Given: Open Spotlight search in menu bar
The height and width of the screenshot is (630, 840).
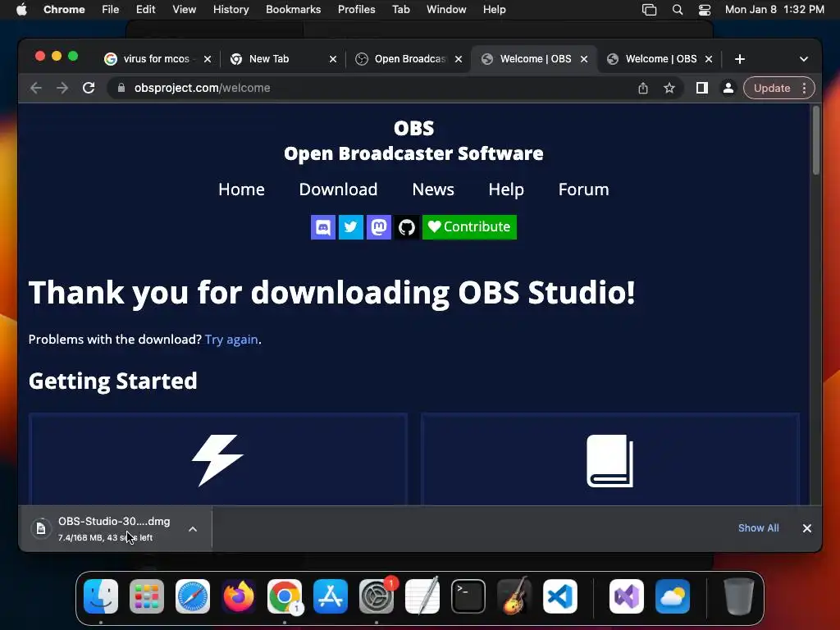Looking at the screenshot, I should click(x=677, y=10).
